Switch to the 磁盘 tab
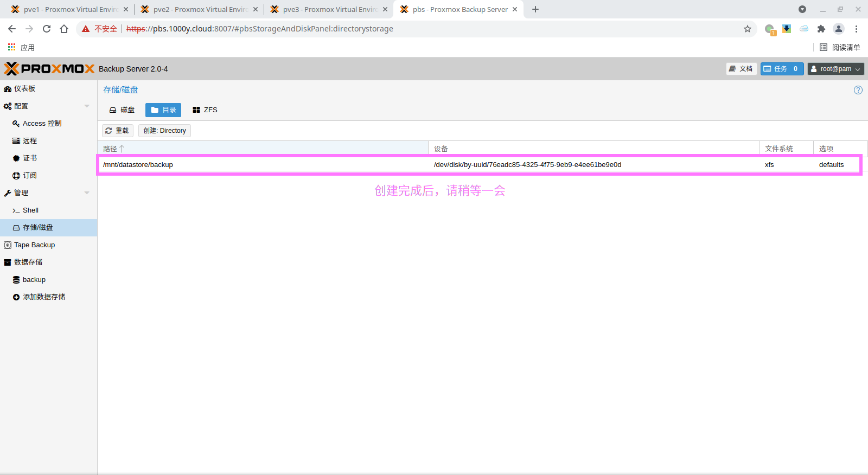 click(122, 110)
